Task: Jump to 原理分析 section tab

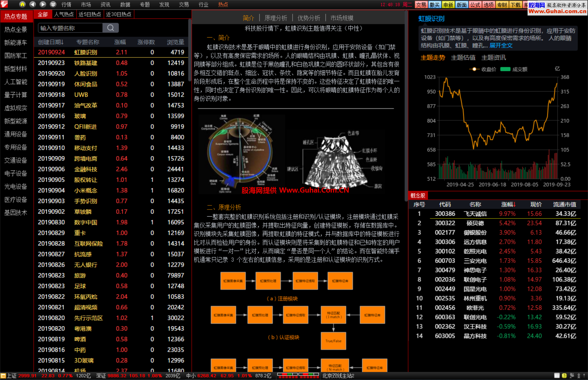Action: 276,18
